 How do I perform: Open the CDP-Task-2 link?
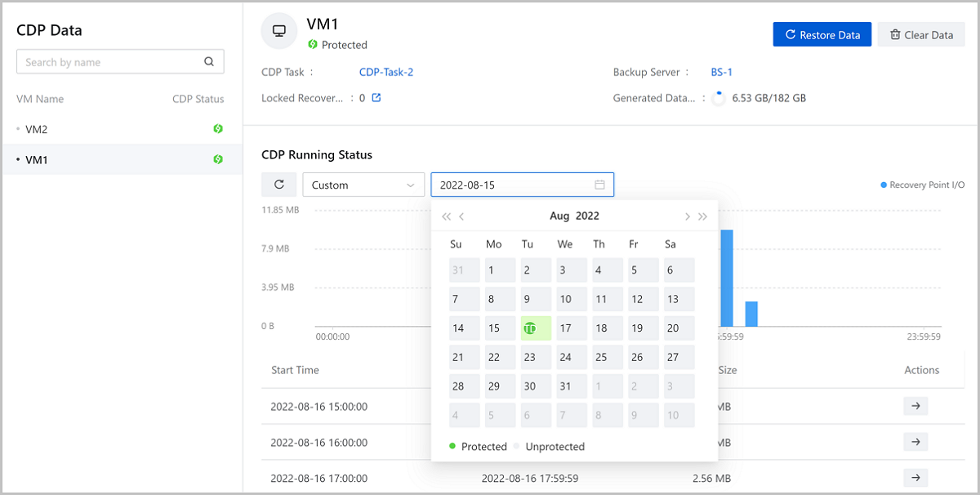[385, 72]
